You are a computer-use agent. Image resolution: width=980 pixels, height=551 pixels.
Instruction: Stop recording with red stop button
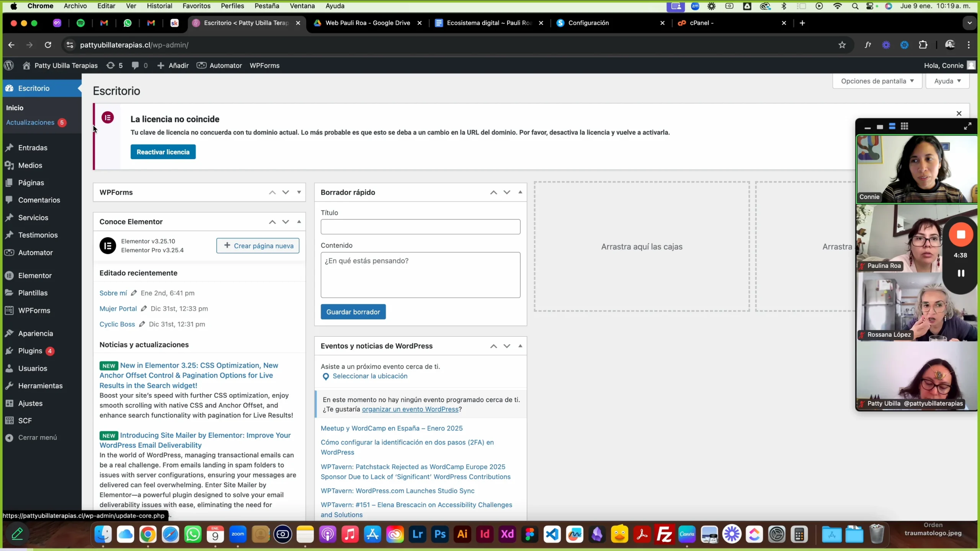tap(961, 234)
